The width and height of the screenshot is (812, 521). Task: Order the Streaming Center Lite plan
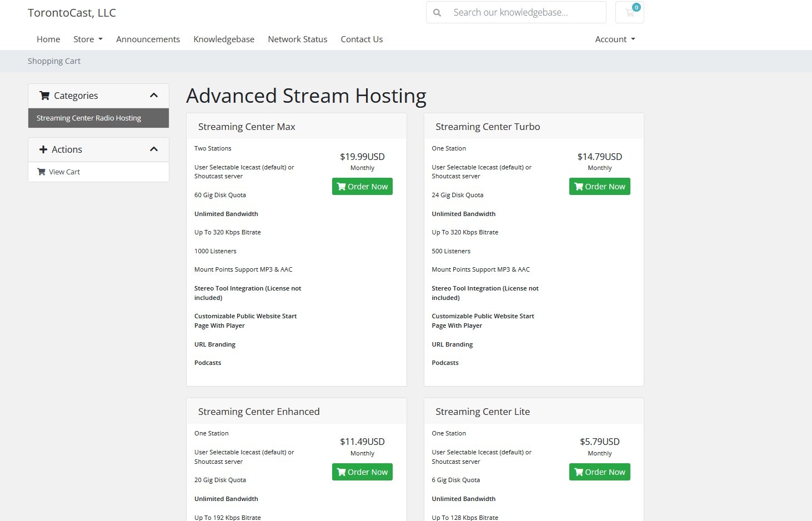click(x=600, y=472)
